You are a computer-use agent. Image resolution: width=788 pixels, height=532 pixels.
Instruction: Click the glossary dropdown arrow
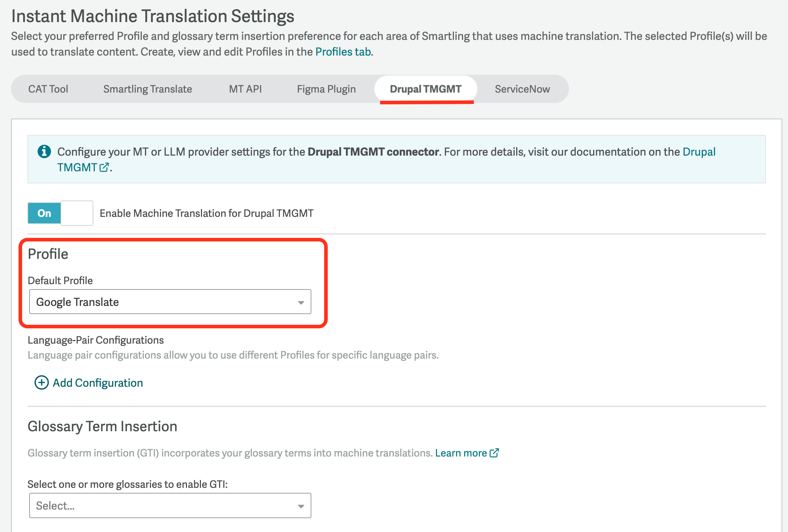pos(301,506)
